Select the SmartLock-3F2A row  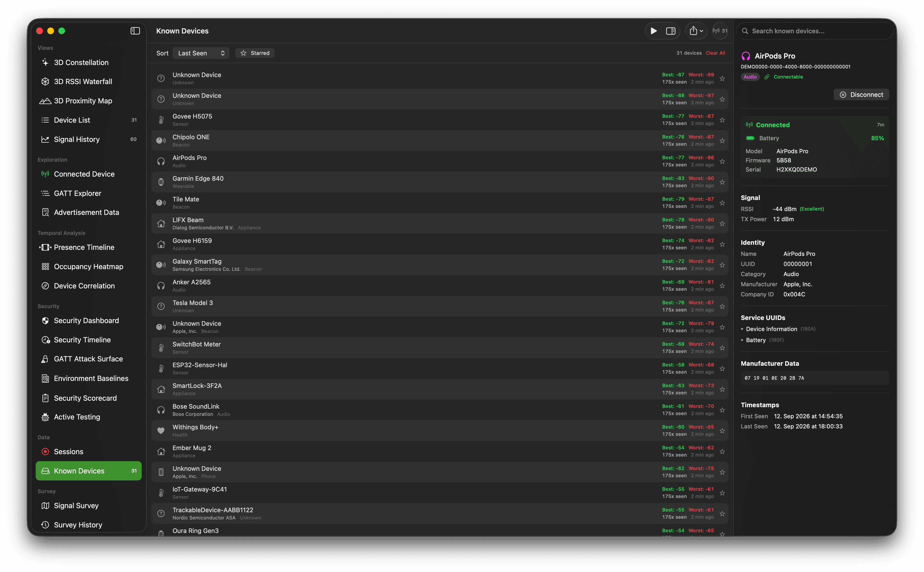(x=440, y=390)
